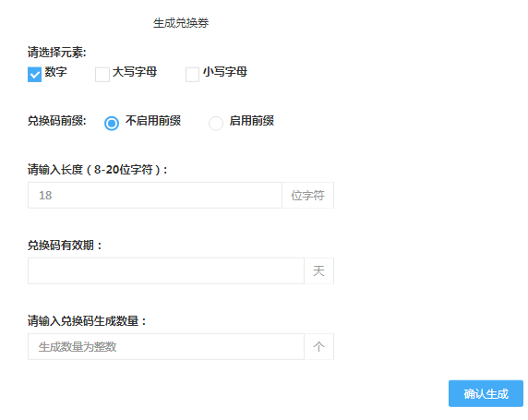Image resolution: width=528 pixels, height=420 pixels.
Task: Click the 请输入长度（8-20位字符） label
Action: tap(97, 170)
